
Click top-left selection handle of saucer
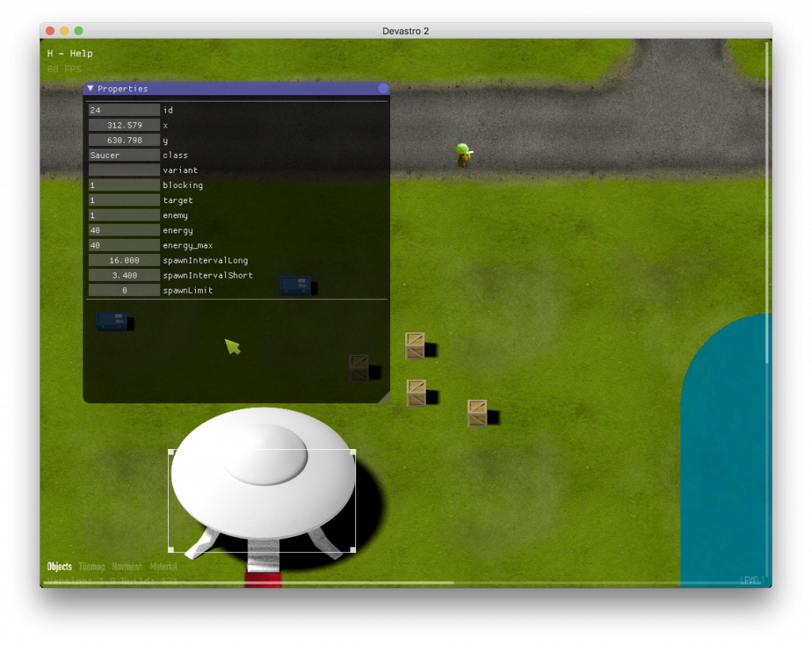tap(171, 452)
